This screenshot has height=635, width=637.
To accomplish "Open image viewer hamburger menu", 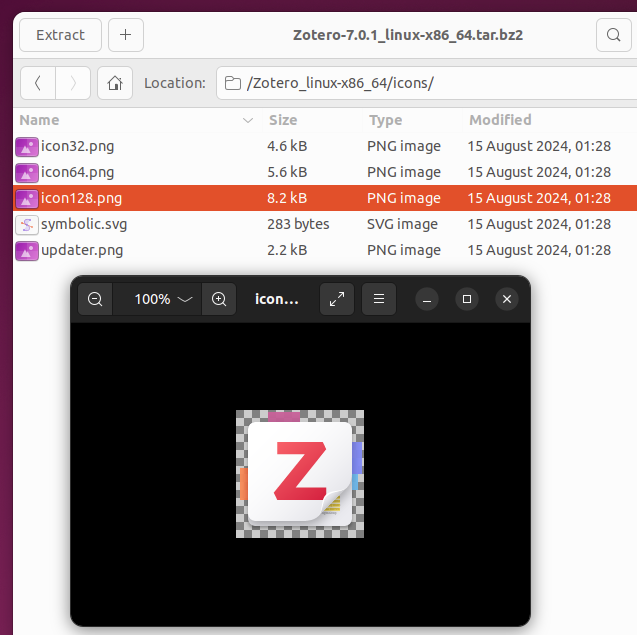I will pos(379,299).
